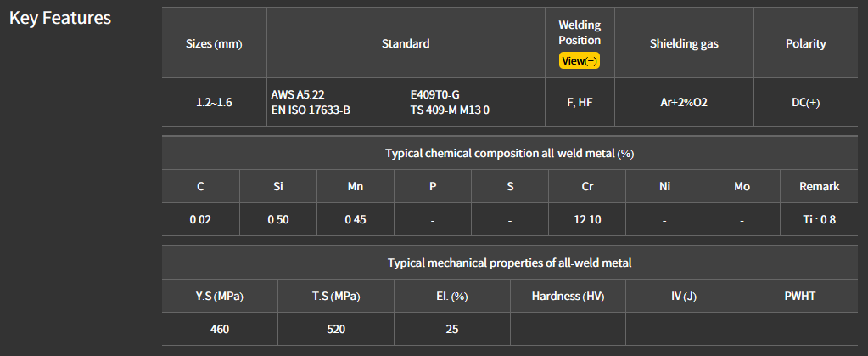Screen dimensions: 868x356
Task: Click the Mn value 0.45
Action: [x=356, y=219]
